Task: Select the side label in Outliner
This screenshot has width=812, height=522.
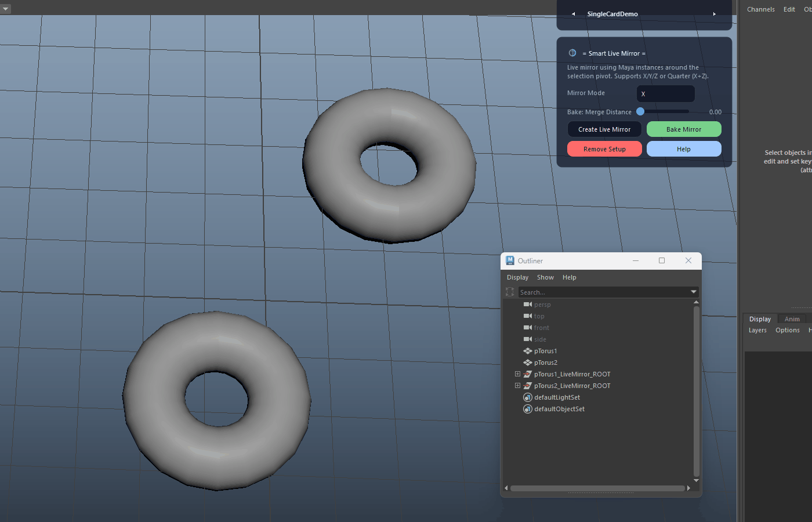Action: [x=540, y=339]
